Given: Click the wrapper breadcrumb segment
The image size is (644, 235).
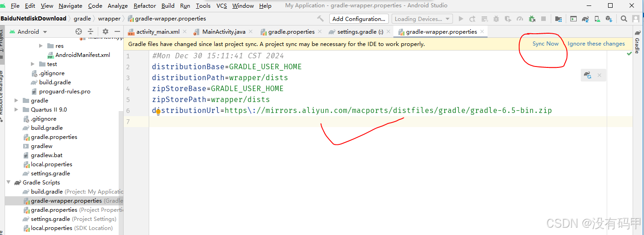Looking at the screenshot, I should tap(110, 19).
